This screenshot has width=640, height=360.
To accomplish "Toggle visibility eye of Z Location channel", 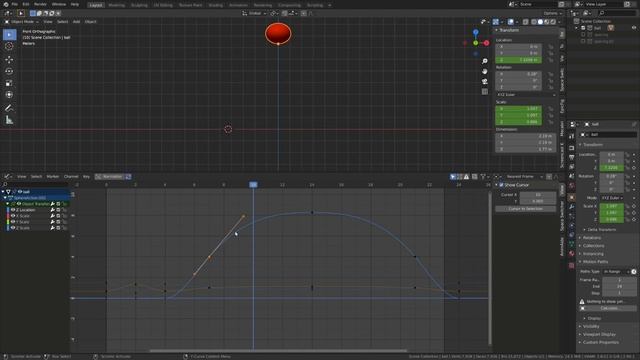I will click(x=13, y=210).
